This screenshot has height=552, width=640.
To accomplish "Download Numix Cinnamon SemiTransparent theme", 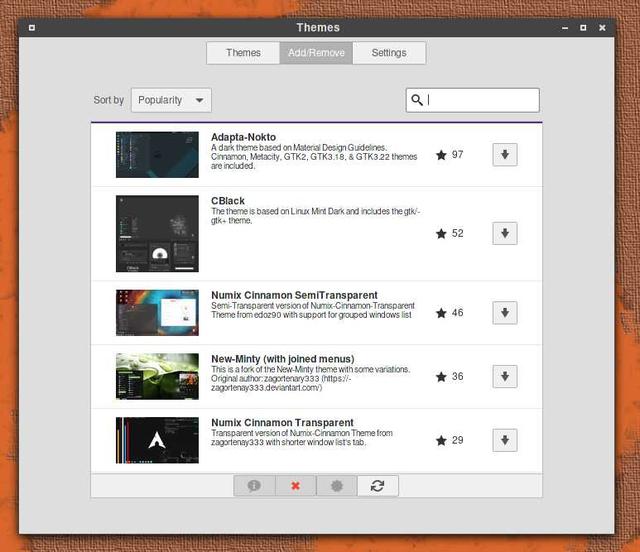I will 505,313.
